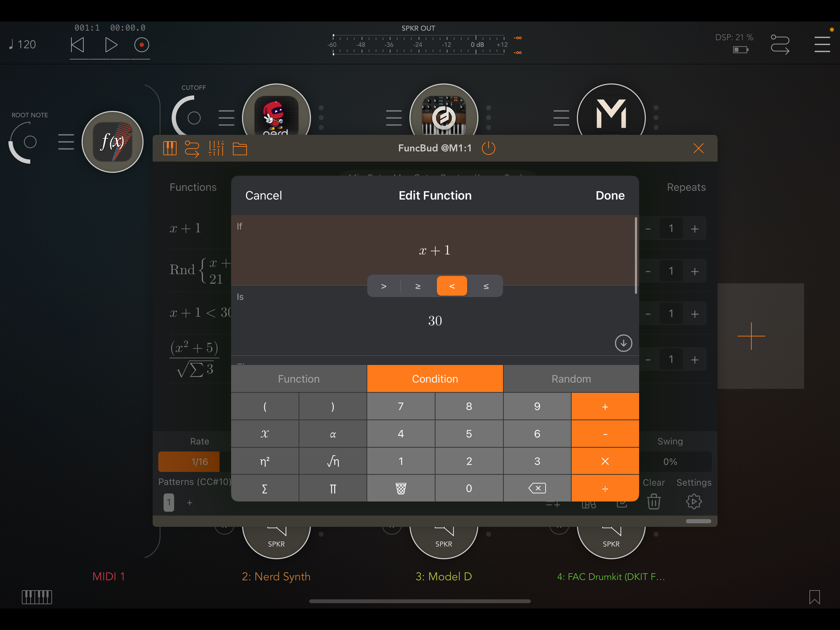Open the on-screen keyboard icon at bottom
This screenshot has width=840, height=630.
(37, 597)
